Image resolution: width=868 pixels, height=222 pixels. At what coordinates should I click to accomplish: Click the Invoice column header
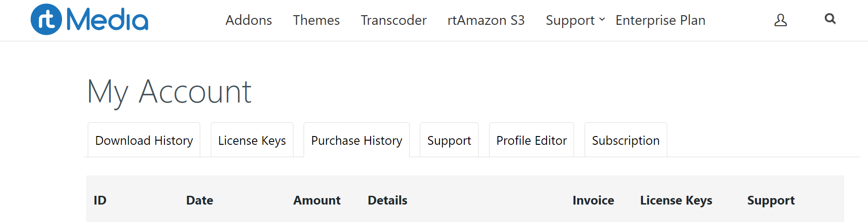(593, 200)
